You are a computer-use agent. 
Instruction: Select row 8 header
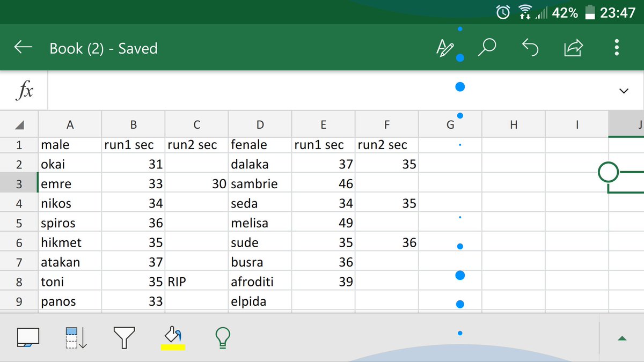tap(19, 282)
